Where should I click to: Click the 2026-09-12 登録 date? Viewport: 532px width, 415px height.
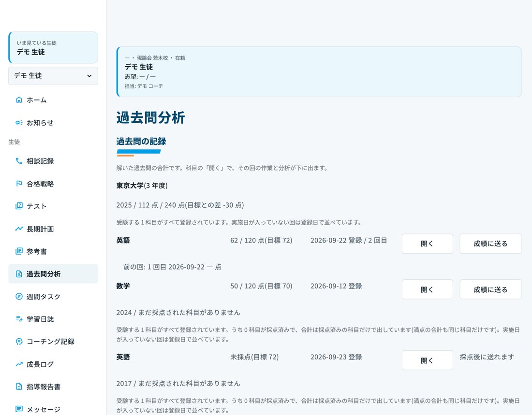coord(336,286)
